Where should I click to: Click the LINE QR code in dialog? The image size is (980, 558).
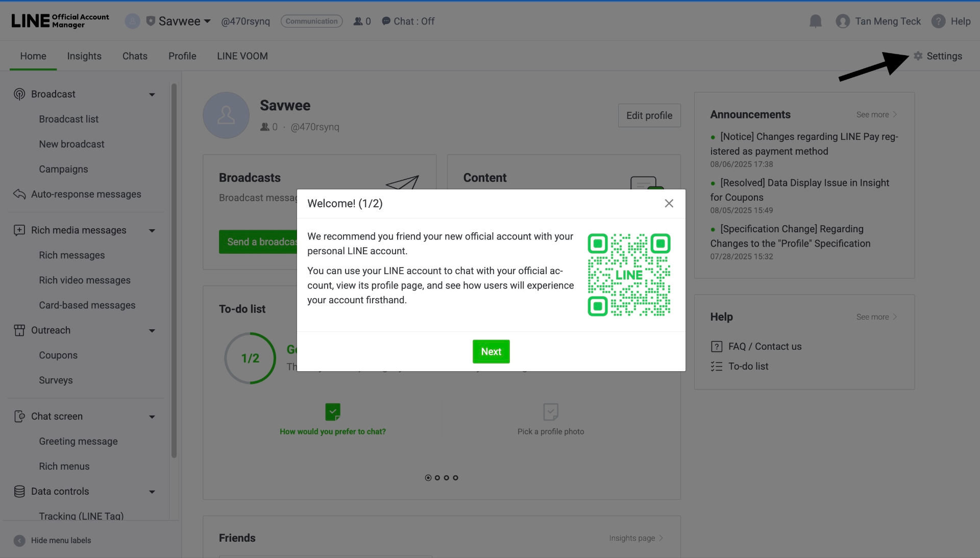(629, 275)
